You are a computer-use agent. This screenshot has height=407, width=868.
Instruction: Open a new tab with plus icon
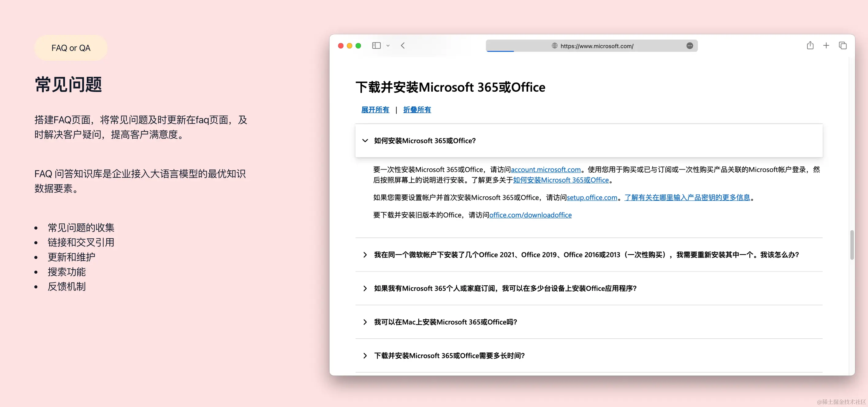(x=826, y=45)
